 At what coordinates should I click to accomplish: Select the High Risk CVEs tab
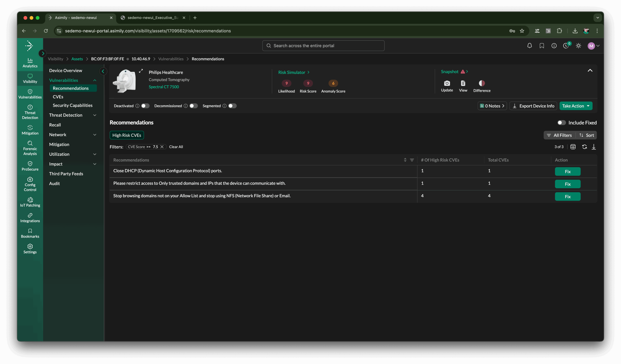pyautogui.click(x=127, y=135)
